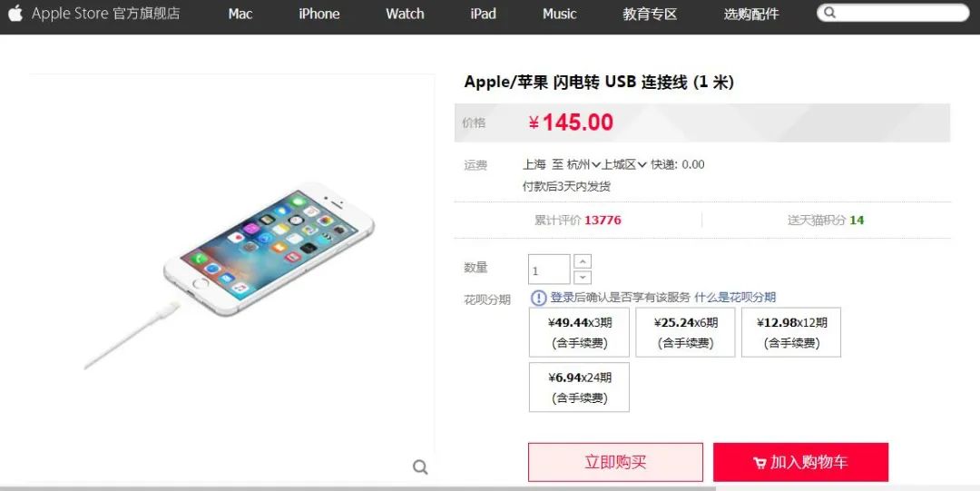Decrease quantity with the down arrow
Viewport: 980px width, 491px height.
pos(582,277)
